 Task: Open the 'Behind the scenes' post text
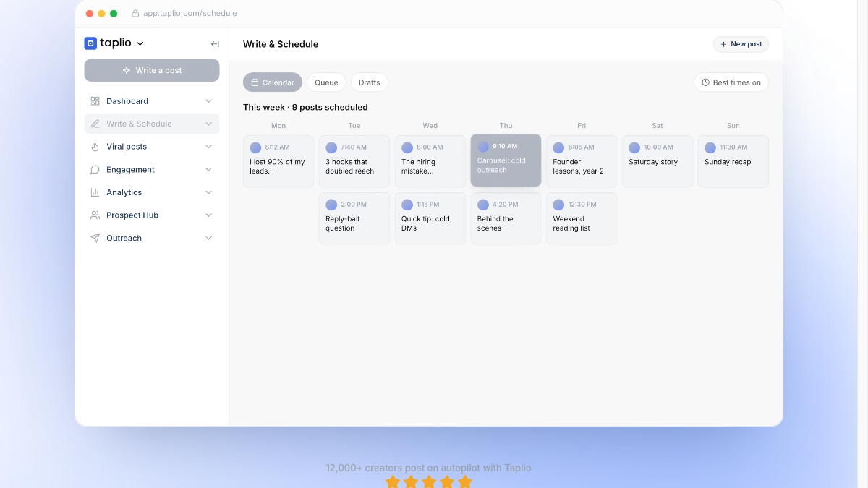click(495, 223)
